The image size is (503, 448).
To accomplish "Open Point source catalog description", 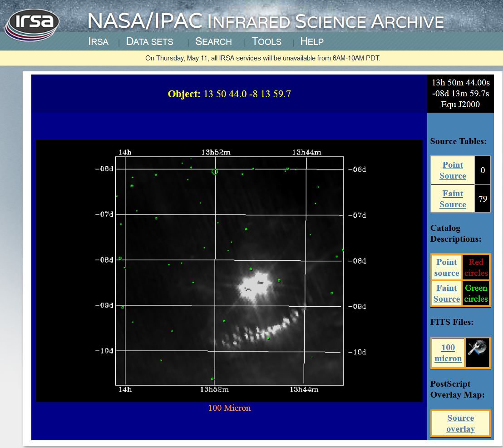I will [x=447, y=267].
